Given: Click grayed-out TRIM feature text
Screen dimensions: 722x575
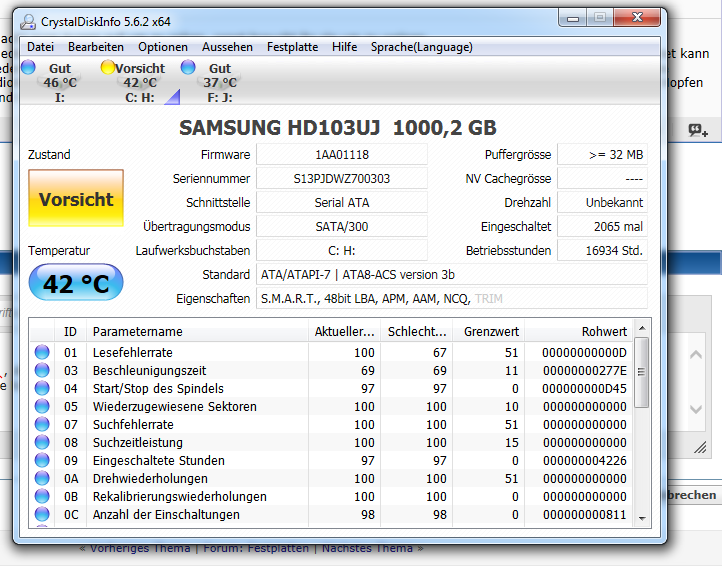Looking at the screenshot, I should click(x=489, y=299).
